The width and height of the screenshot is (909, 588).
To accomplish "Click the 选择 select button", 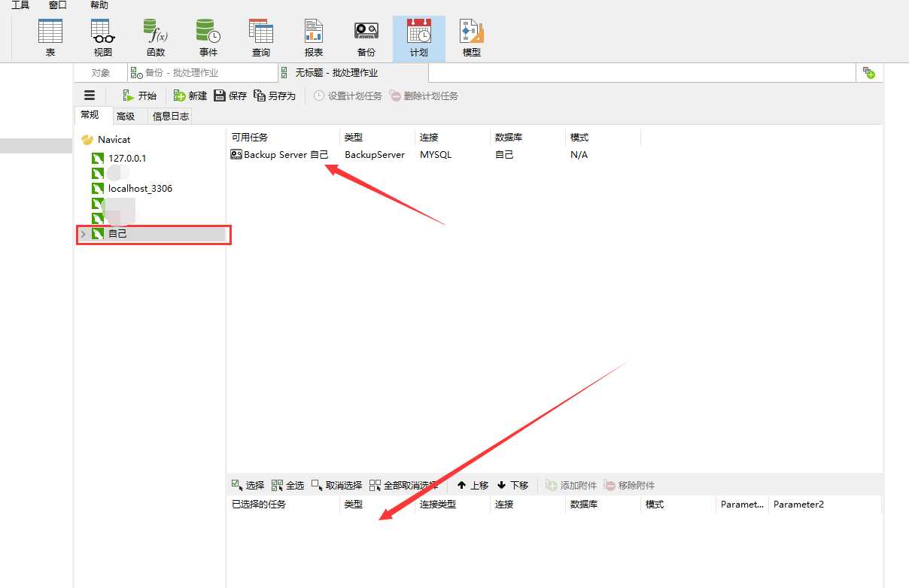I will pos(248,485).
